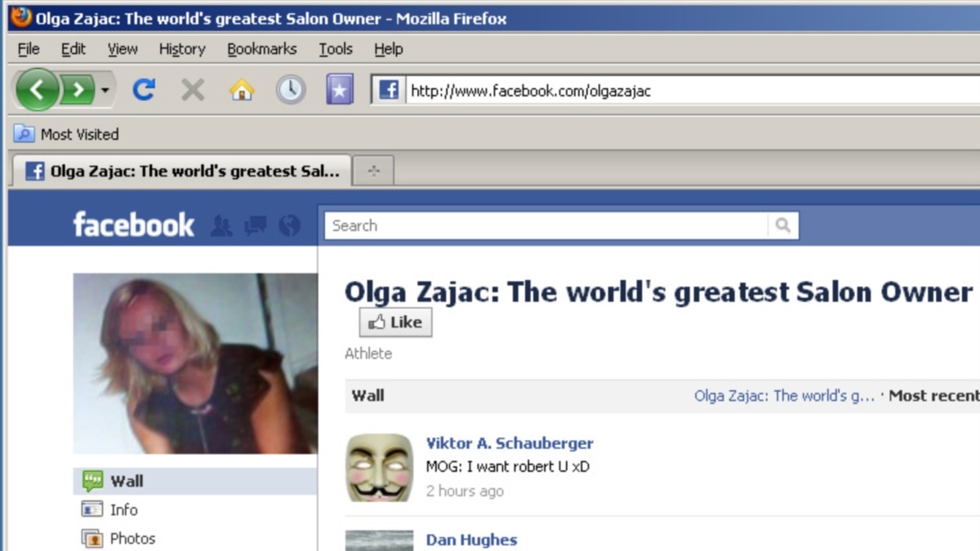This screenshot has height=551, width=980.
Task: Select the Most recent wall filter
Action: 934,396
